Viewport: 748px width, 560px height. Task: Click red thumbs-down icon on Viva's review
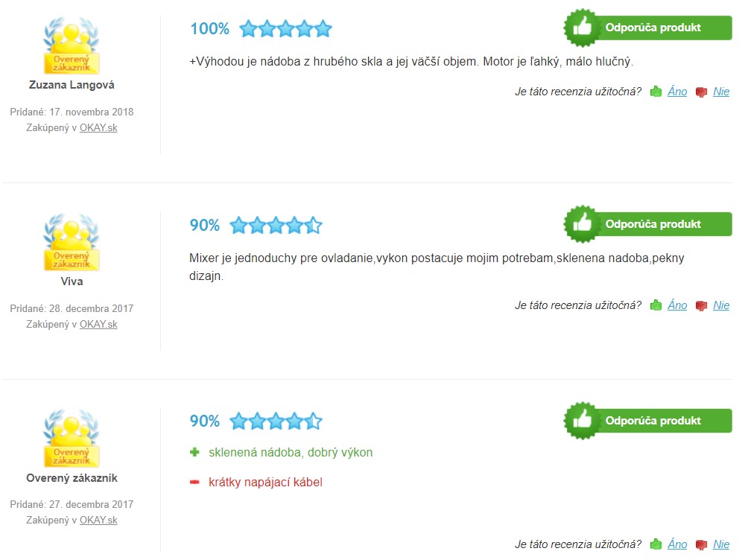pyautogui.click(x=701, y=306)
